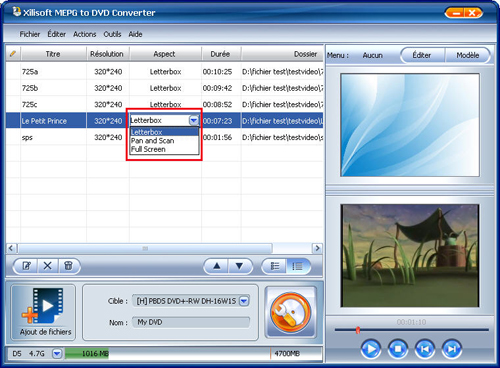The image size is (500, 368).
Task: Open the edit file info icon button
Action: click(26, 266)
